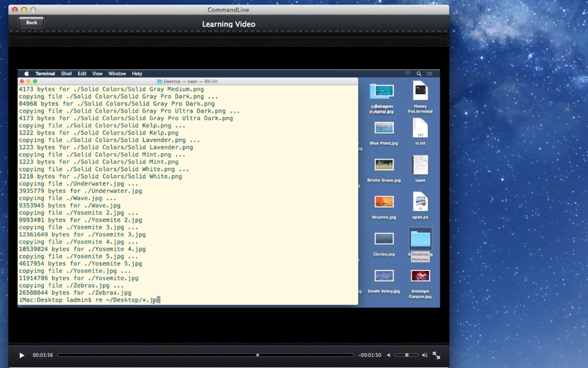Screen dimensions: 588x368
Task: Select the Honey Pot.terminal file icon
Action: pos(420,91)
